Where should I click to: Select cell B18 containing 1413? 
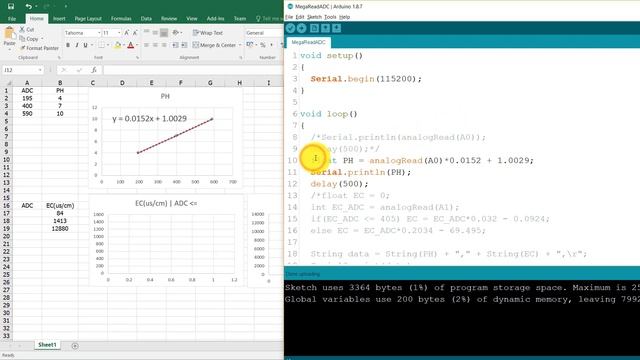pos(60,221)
